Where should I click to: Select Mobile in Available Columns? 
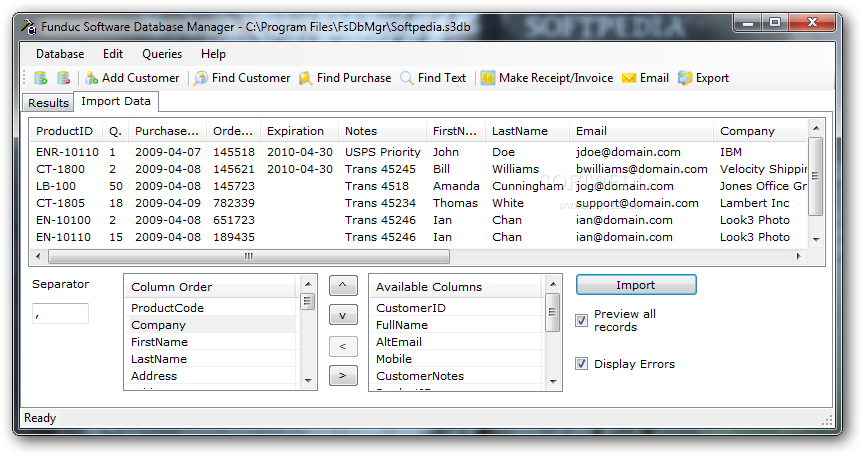458,359
